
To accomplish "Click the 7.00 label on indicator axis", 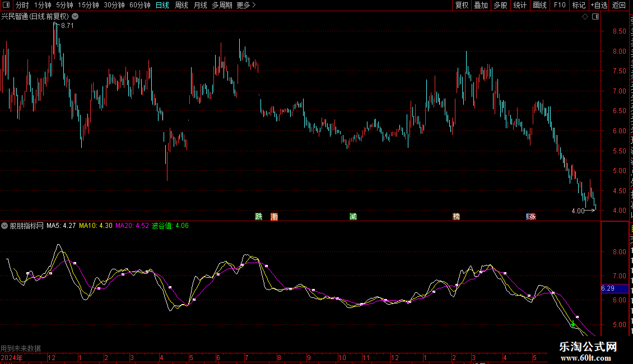I will tap(619, 276).
